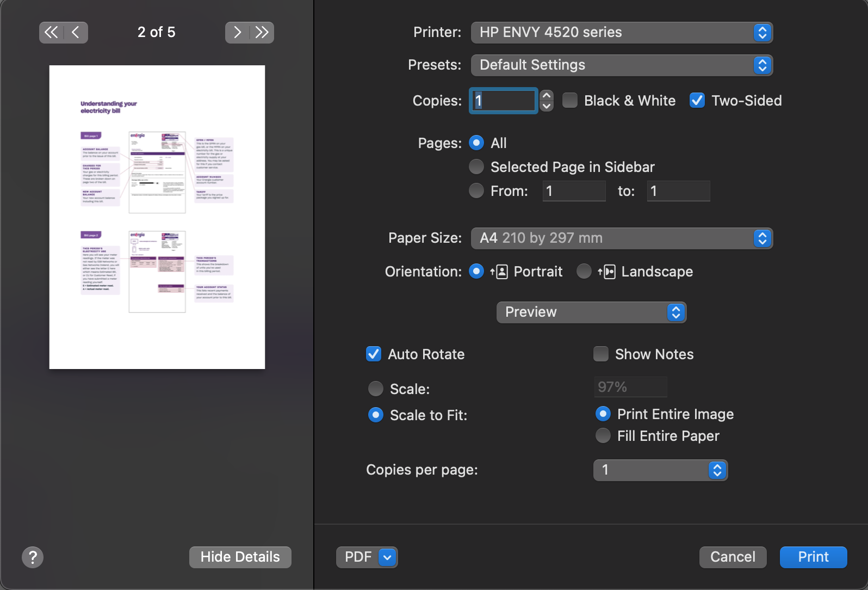Click the Portrait orientation icon

coord(499,272)
